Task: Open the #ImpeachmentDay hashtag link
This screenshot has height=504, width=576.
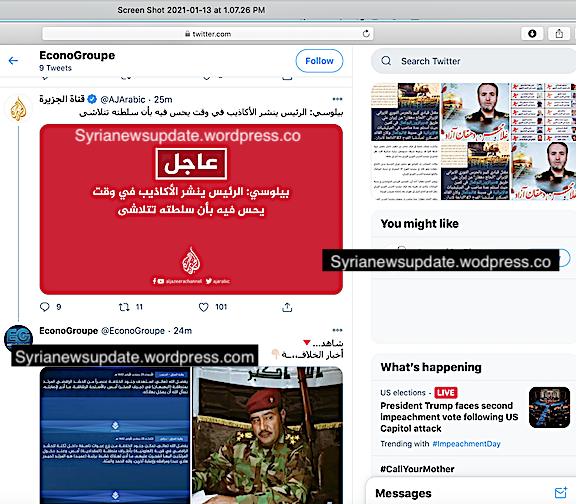Action: 466,444
